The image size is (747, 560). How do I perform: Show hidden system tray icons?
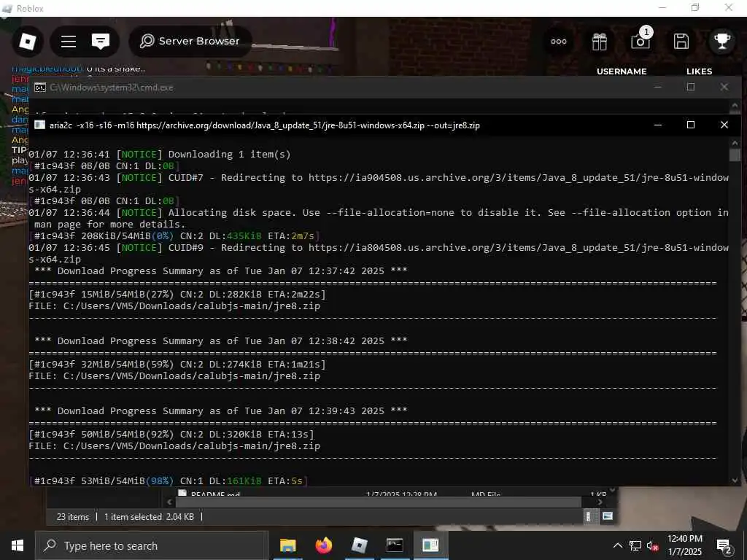pos(617,545)
